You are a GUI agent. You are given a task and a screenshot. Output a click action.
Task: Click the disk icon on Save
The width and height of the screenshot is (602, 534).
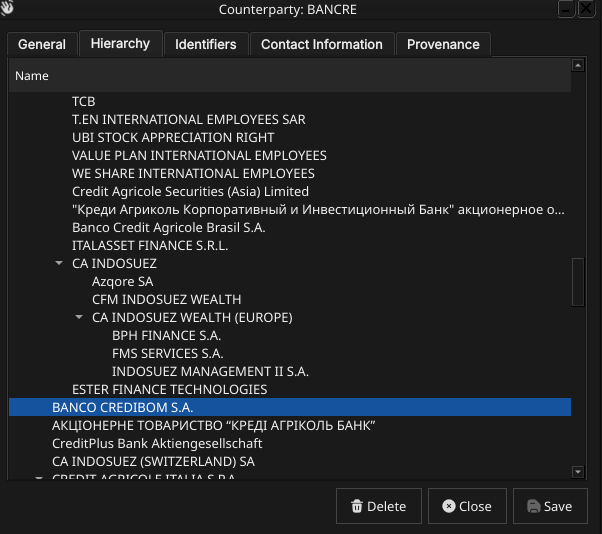(534, 506)
